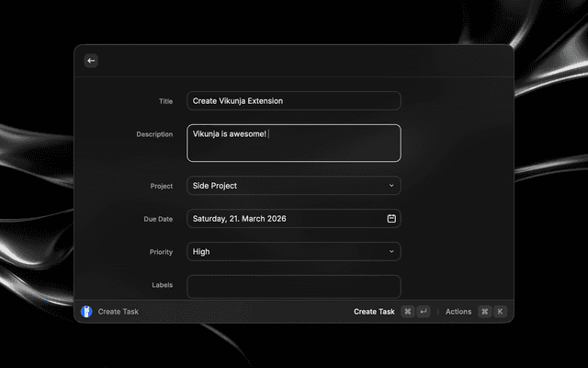This screenshot has width=588, height=368.
Task: Open the calendar picker icon in Due Date
Action: [391, 219]
